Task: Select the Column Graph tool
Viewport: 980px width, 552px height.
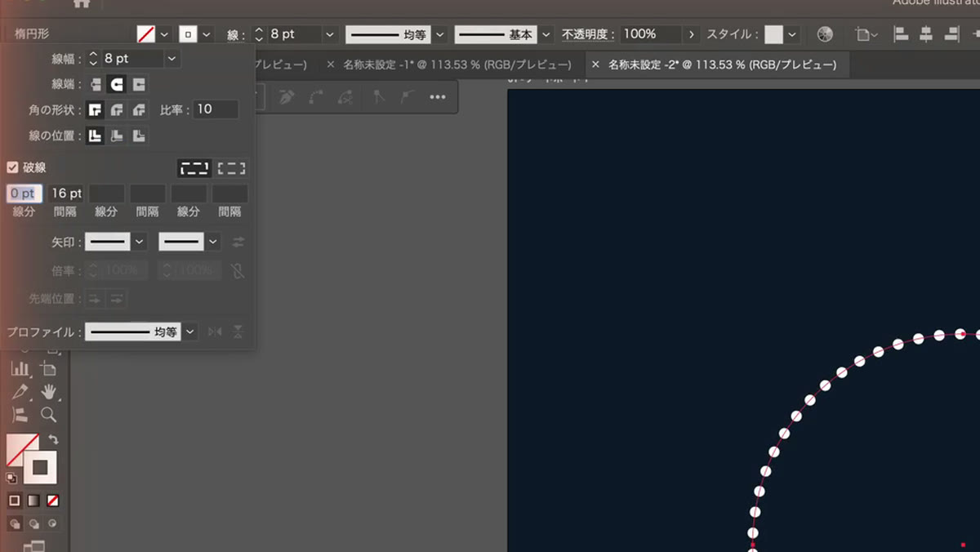Action: pyautogui.click(x=20, y=369)
